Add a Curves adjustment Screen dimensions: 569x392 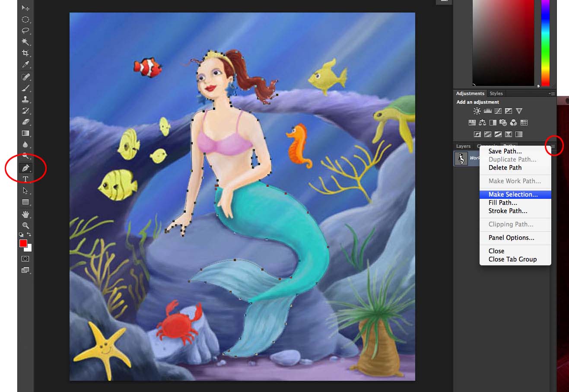[498, 111]
